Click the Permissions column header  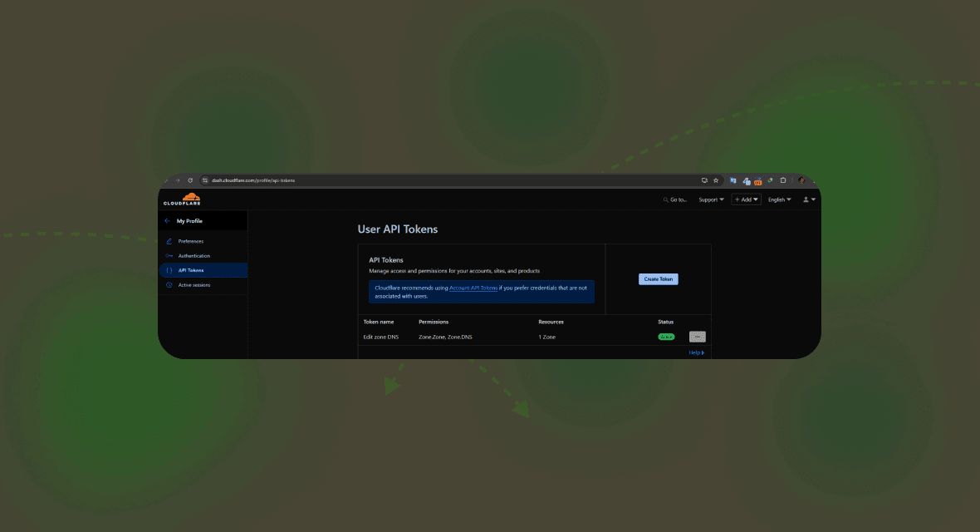[x=434, y=322]
